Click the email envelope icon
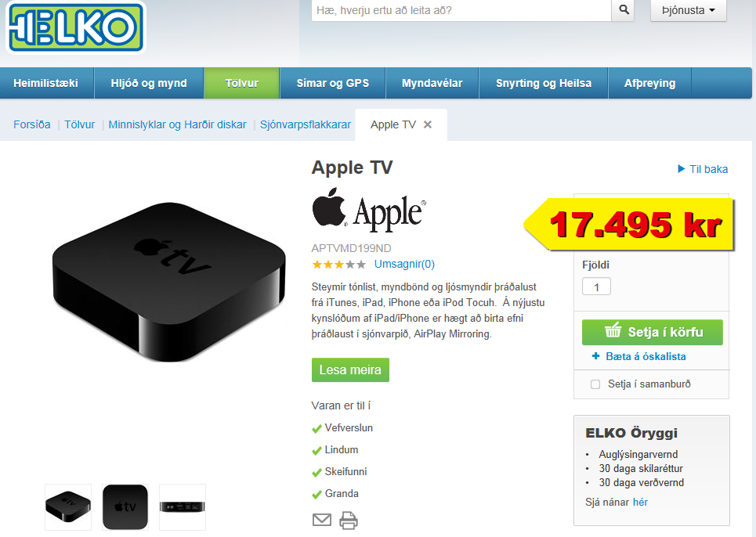Screen dimensions: 756x537 [x=321, y=520]
